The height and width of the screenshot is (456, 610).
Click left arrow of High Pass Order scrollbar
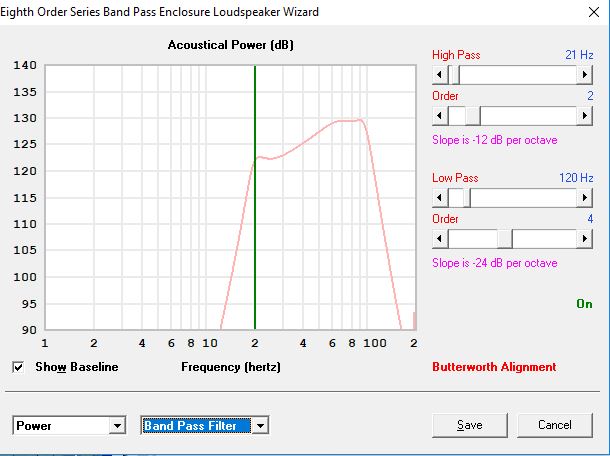(x=440, y=116)
